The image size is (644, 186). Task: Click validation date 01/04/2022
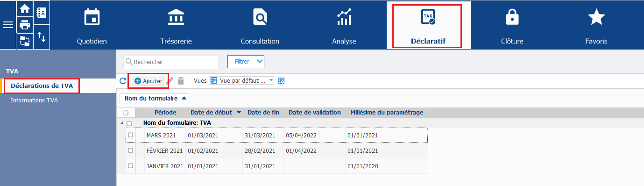tap(301, 150)
